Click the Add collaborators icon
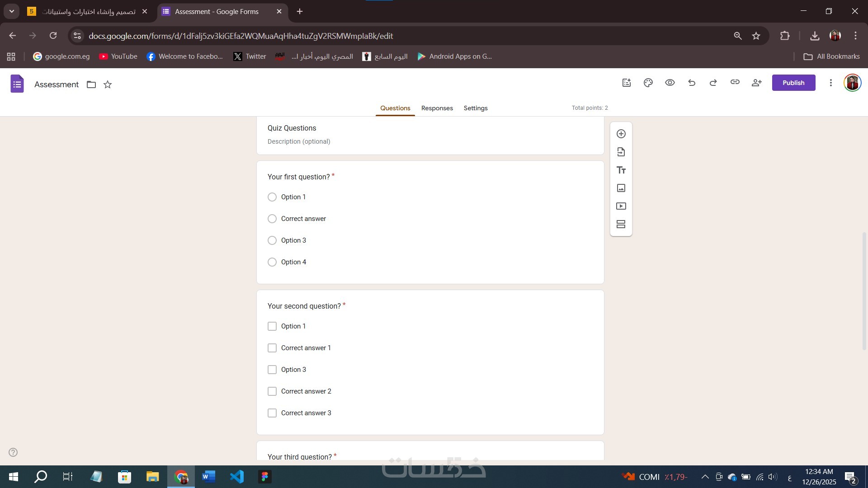 pyautogui.click(x=757, y=83)
